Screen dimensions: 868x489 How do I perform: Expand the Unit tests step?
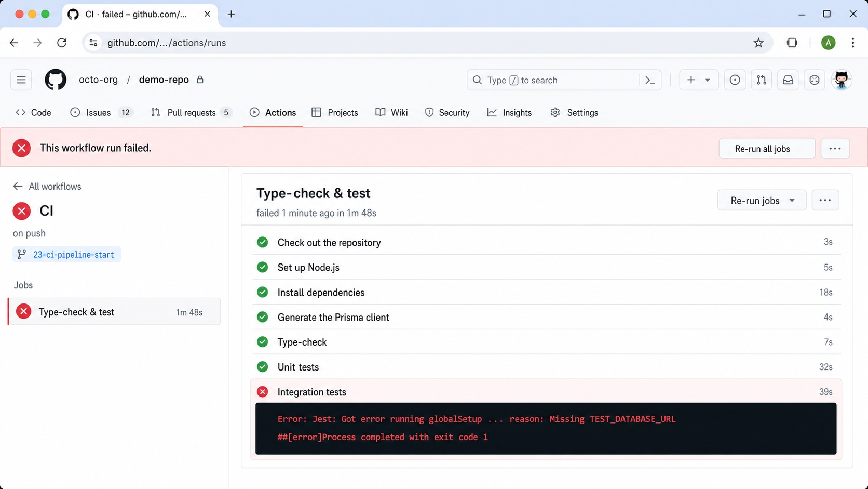click(546, 367)
